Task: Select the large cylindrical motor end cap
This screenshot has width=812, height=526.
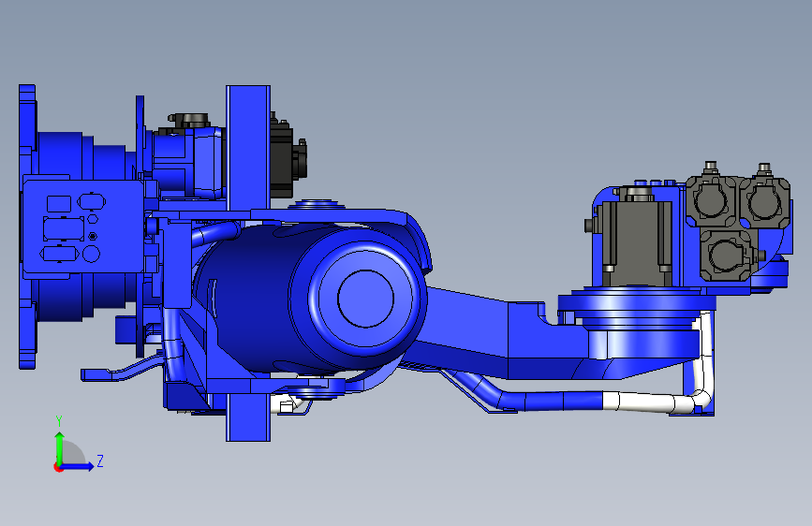Action: (x=365, y=298)
